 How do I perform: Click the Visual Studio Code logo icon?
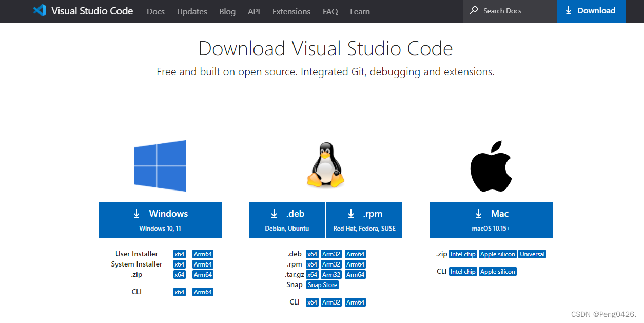click(x=40, y=11)
